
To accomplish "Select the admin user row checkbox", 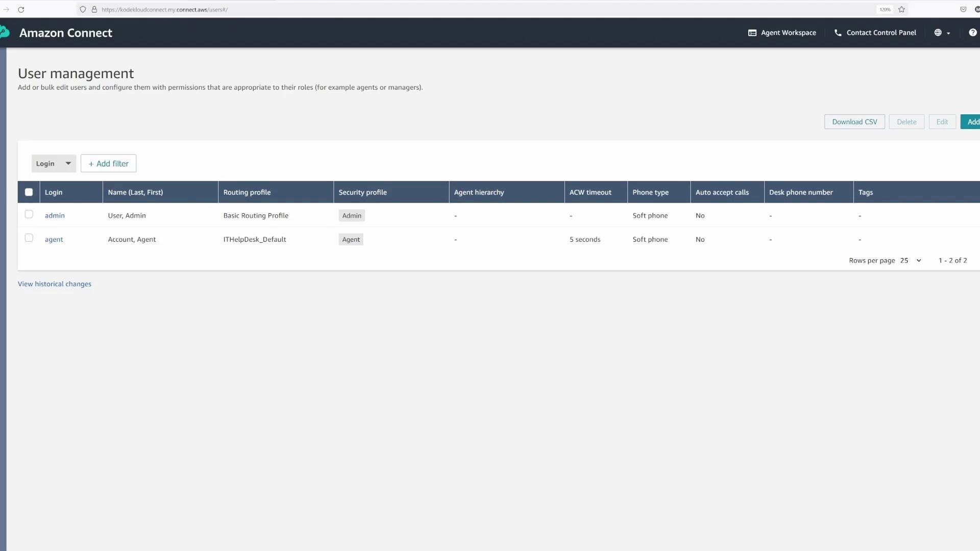I will [x=29, y=214].
